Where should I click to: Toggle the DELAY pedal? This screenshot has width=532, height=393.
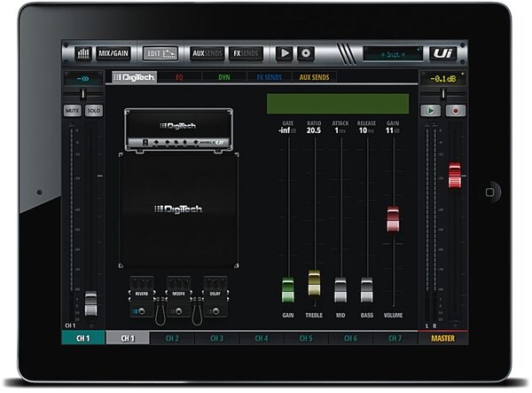pyautogui.click(x=215, y=296)
